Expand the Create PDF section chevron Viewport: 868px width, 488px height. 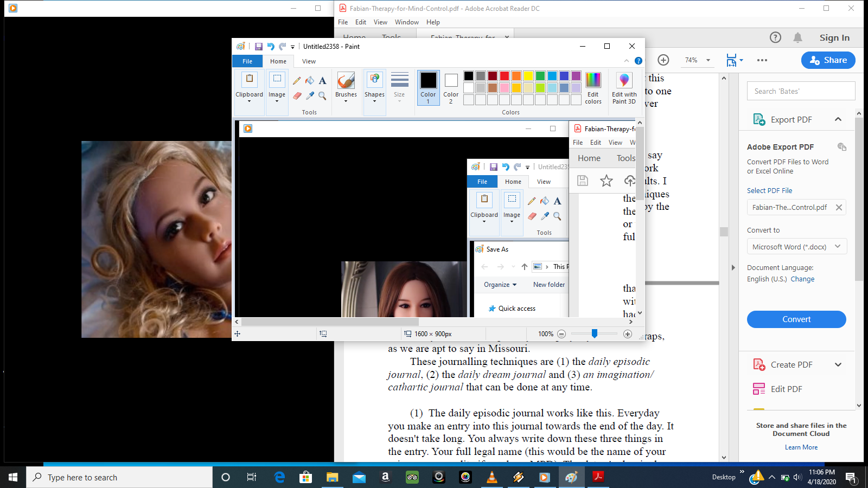click(838, 364)
